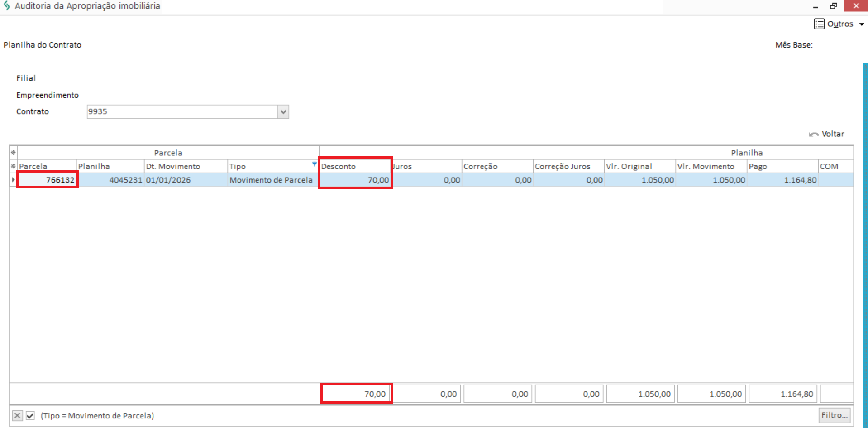The height and width of the screenshot is (428, 868).
Task: Click the Desconto total 70,00 in footer
Action: (356, 394)
